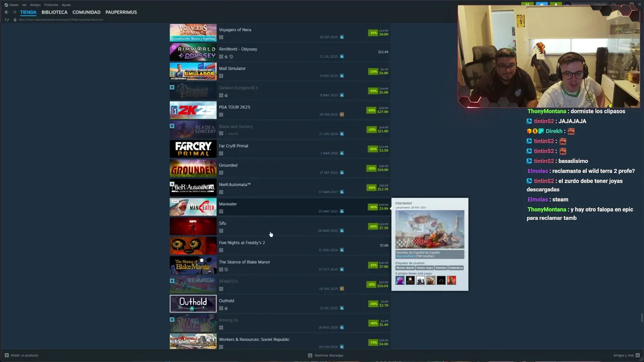Open the RimWorld - Odyssey title link
The image size is (644, 362).
pos(238,49)
